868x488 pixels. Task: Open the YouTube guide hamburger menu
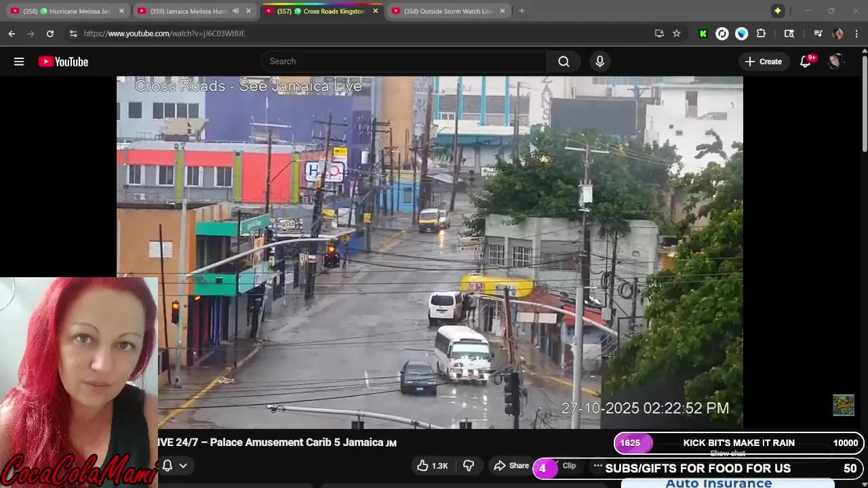[x=19, y=62]
